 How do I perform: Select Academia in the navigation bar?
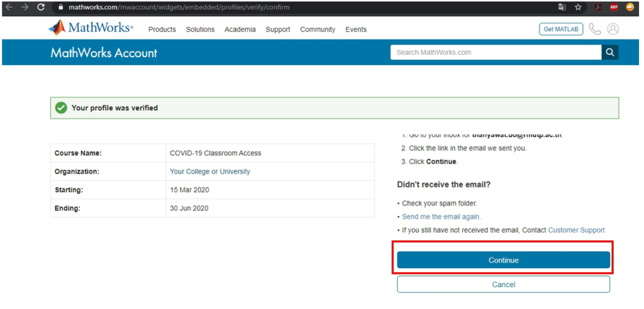click(240, 30)
